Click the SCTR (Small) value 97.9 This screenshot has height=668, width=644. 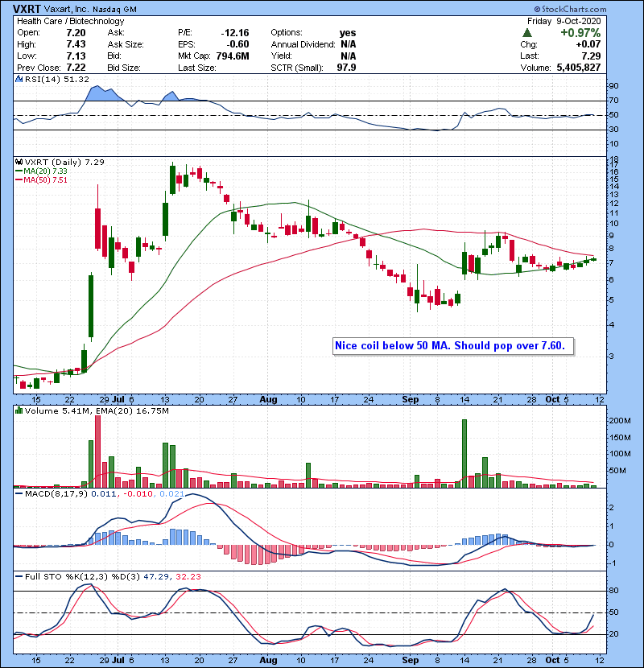(x=346, y=68)
